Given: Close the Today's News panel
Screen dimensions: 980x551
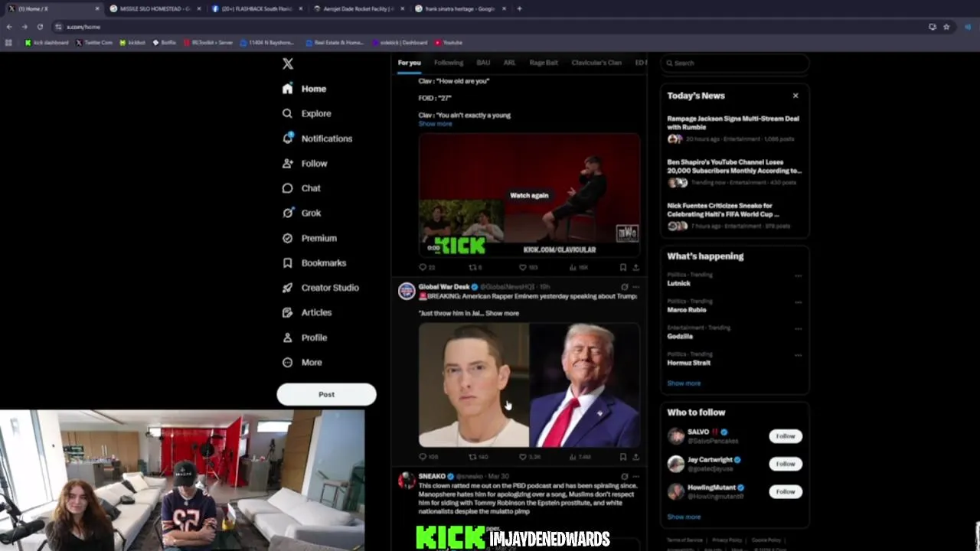Looking at the screenshot, I should coord(795,96).
